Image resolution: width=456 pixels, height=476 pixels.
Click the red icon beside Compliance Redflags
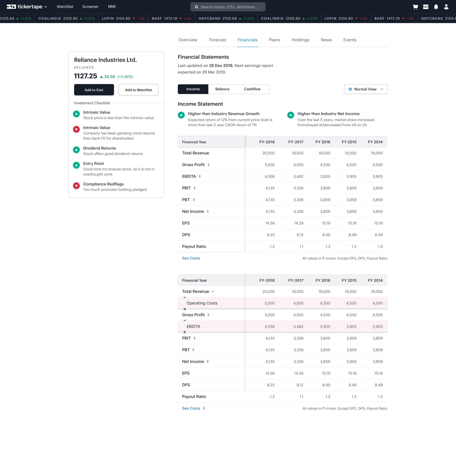[76, 186]
